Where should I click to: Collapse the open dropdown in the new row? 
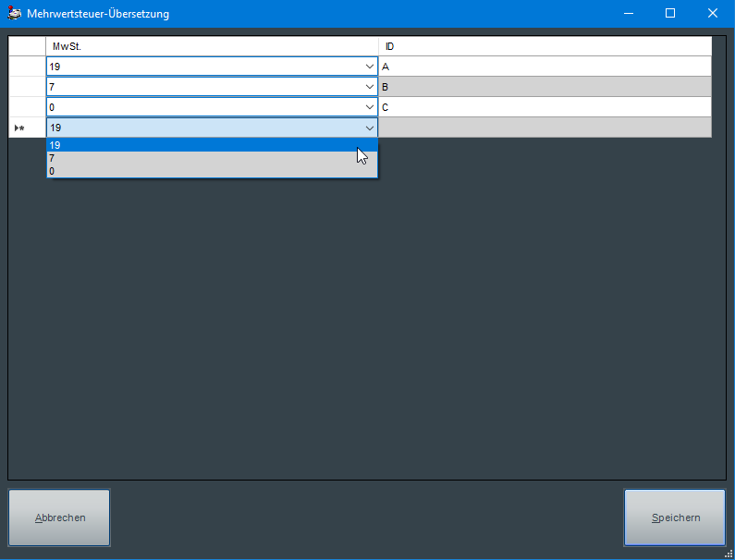[370, 128]
